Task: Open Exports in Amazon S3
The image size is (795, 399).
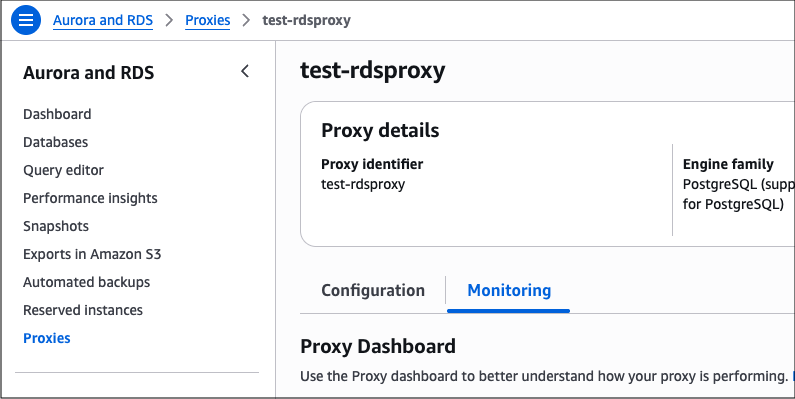Action: [92, 254]
